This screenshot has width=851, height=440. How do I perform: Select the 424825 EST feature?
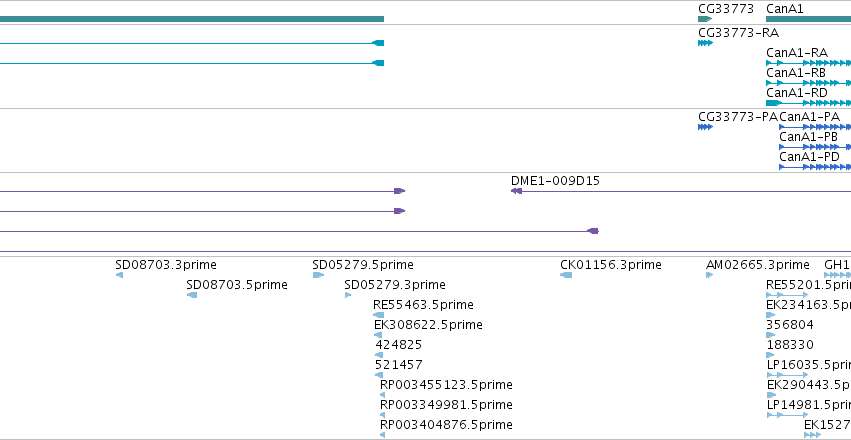point(379,355)
